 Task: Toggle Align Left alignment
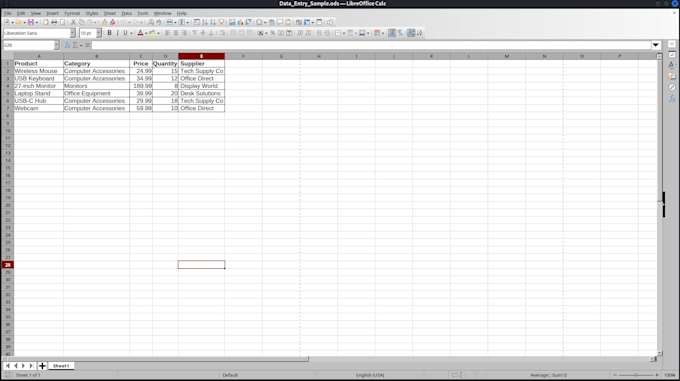tap(167, 33)
